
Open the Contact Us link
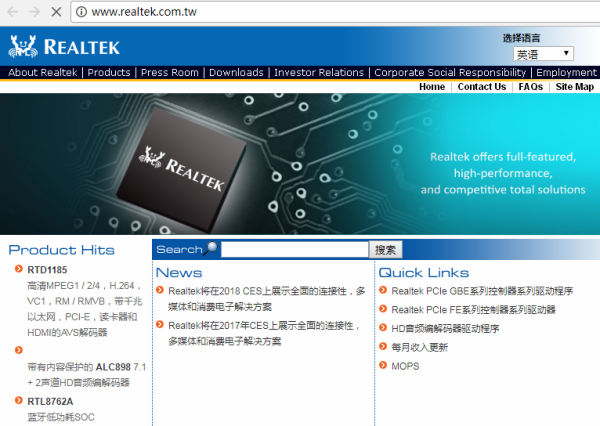click(x=482, y=87)
